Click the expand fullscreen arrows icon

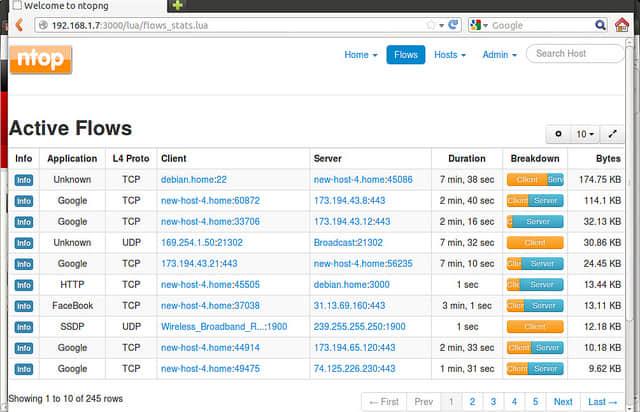click(x=613, y=134)
